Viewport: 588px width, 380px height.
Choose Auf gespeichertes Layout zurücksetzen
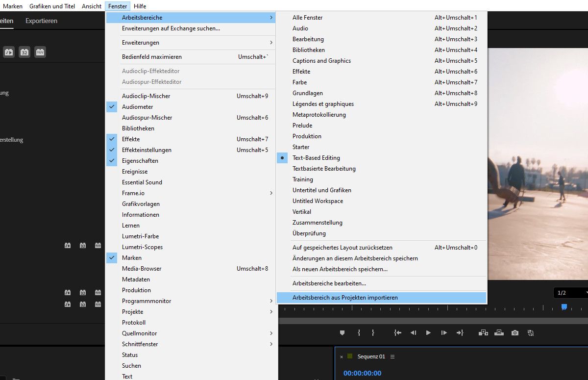click(x=381, y=248)
